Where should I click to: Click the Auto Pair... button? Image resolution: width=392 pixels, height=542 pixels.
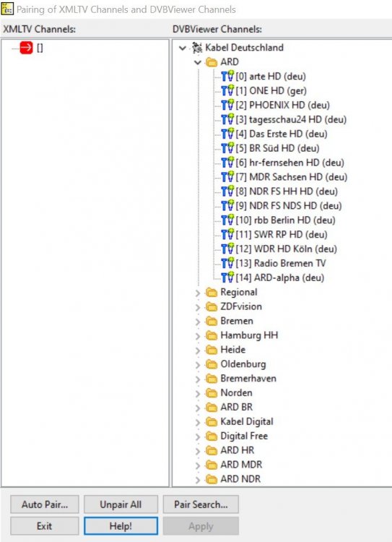click(45, 504)
